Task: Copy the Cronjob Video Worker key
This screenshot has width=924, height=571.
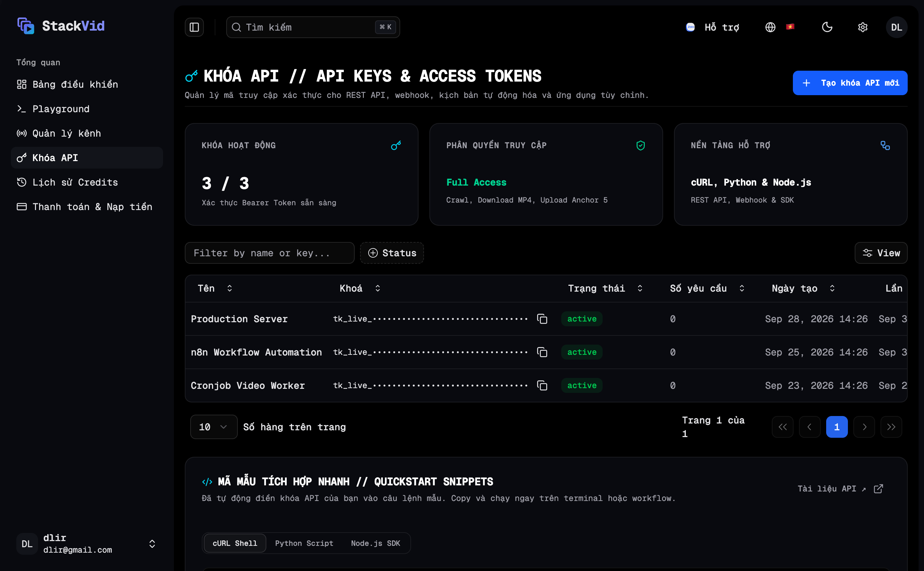Action: (542, 385)
